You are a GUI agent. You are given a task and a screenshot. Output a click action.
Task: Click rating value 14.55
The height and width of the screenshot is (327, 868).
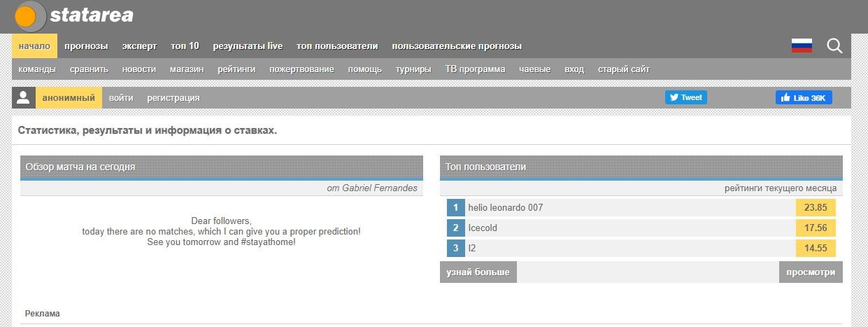click(816, 248)
